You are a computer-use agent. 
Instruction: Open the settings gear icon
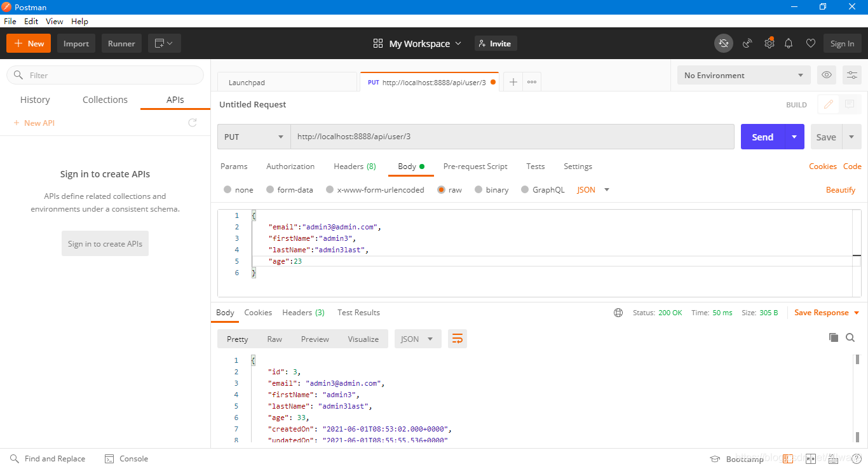coord(769,43)
